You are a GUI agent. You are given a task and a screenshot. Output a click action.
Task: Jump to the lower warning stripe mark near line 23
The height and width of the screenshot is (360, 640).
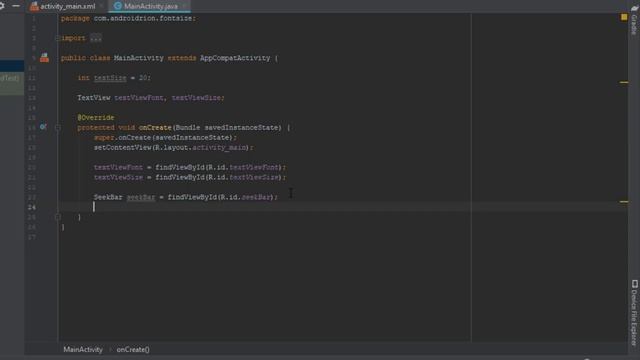624,202
